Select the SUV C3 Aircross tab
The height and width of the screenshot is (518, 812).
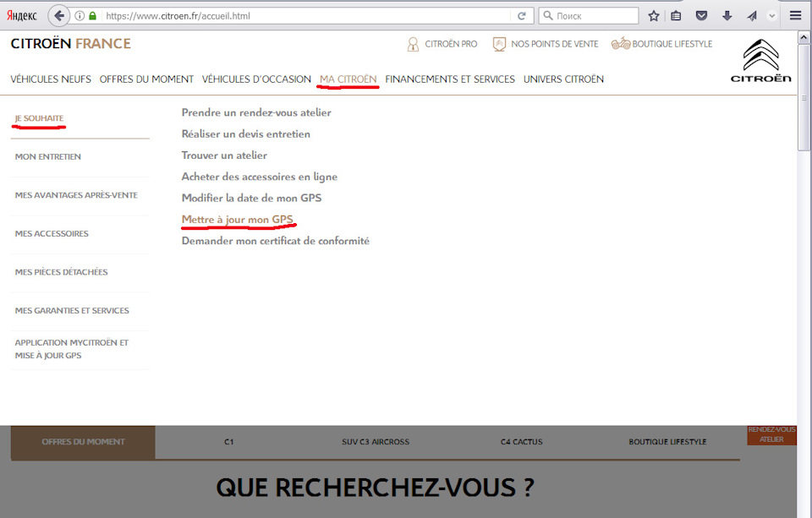point(376,442)
